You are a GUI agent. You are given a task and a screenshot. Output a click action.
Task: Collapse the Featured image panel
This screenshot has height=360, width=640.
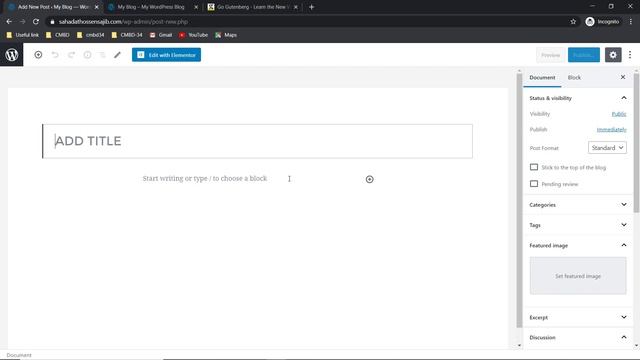[578, 245]
